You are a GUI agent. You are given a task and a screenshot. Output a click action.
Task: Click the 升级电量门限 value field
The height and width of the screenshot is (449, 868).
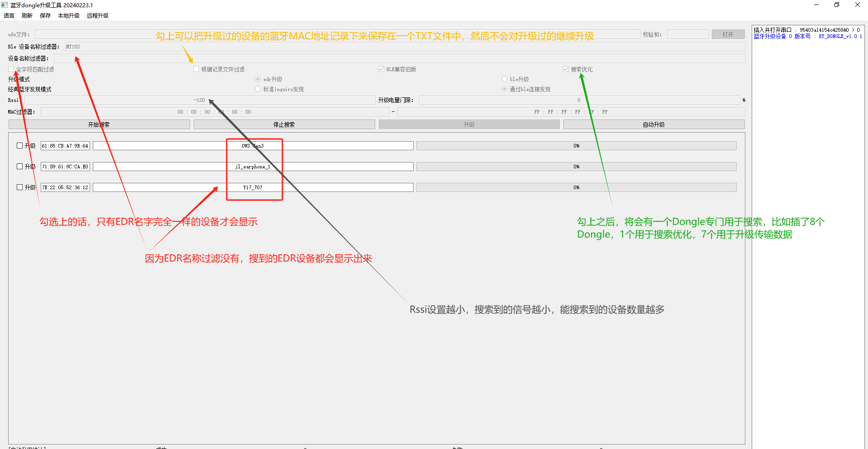point(579,100)
